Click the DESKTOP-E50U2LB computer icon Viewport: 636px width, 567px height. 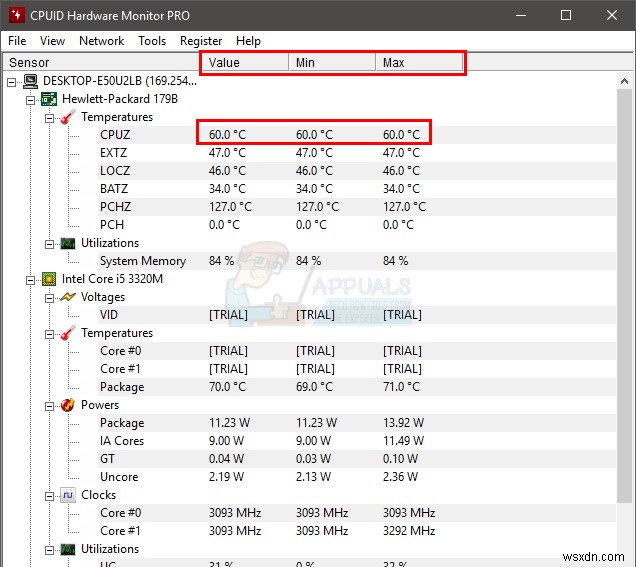pos(30,81)
